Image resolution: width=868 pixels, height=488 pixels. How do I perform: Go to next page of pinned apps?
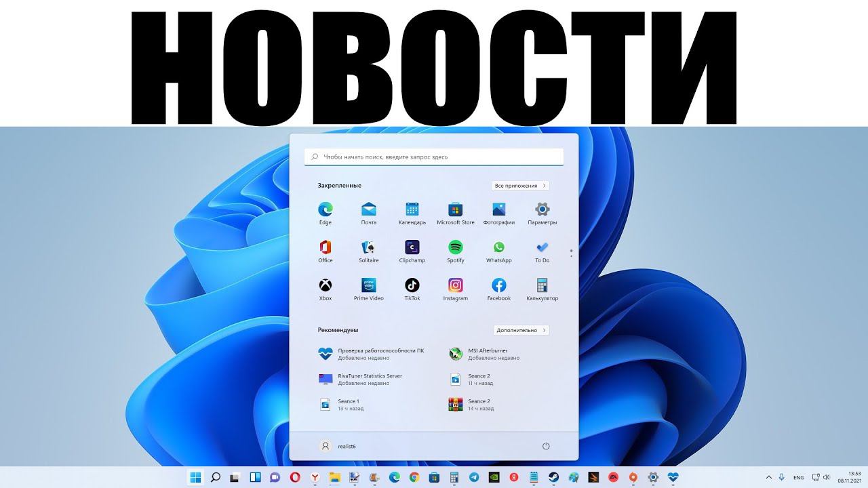pos(572,256)
